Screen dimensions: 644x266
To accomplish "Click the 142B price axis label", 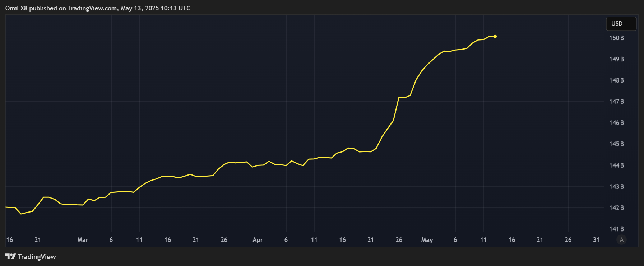I will click(x=616, y=208).
